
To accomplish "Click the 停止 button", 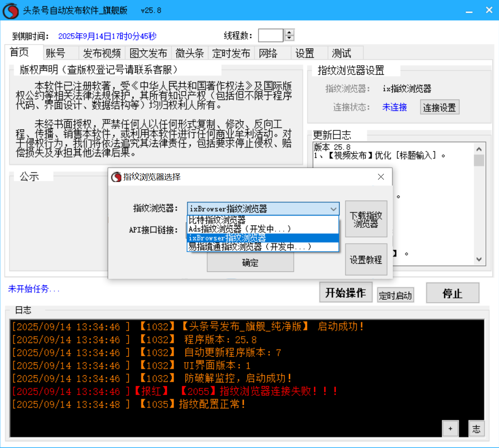I will pyautogui.click(x=452, y=293).
